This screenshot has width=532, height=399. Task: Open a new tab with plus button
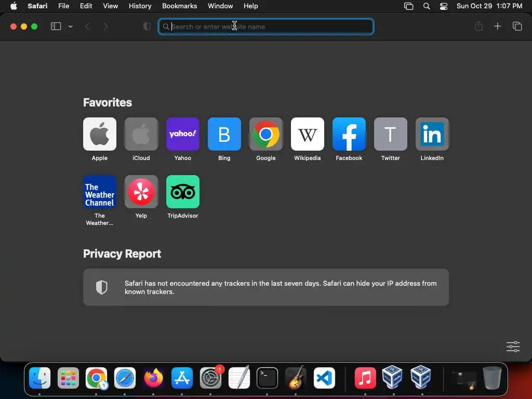tap(497, 26)
